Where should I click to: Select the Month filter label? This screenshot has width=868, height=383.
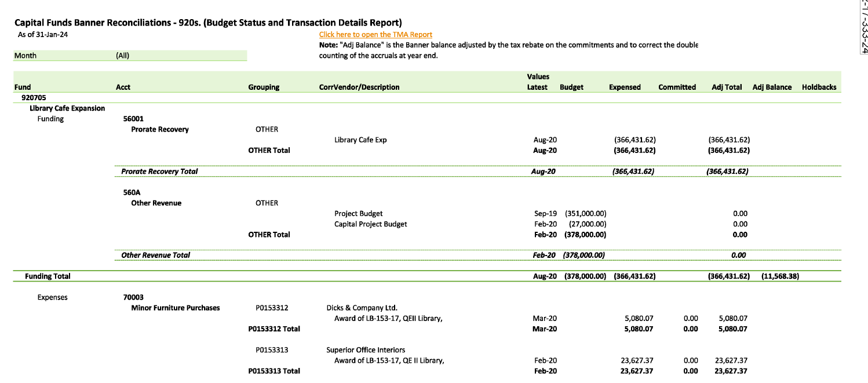[x=25, y=56]
